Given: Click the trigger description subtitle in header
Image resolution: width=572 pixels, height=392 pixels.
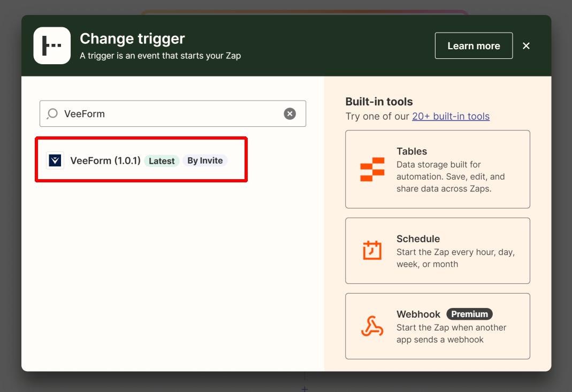Looking at the screenshot, I should 160,56.
